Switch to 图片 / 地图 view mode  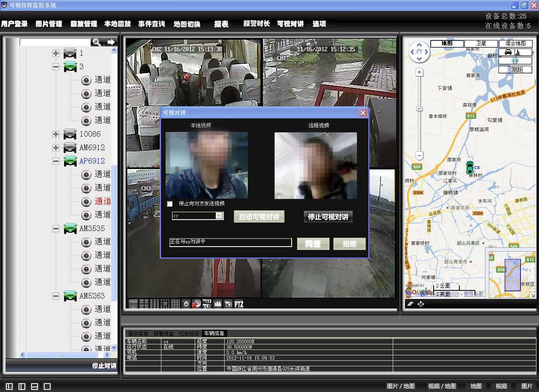(401, 386)
